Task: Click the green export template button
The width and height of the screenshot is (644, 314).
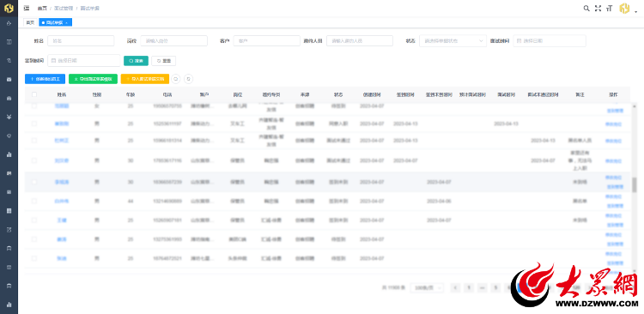Action: (94, 79)
